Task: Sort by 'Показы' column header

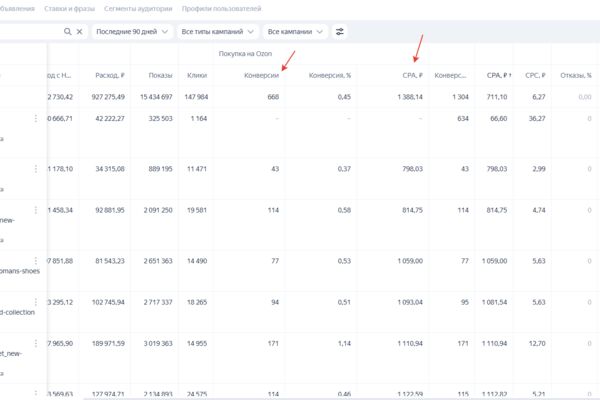Action: [x=160, y=75]
